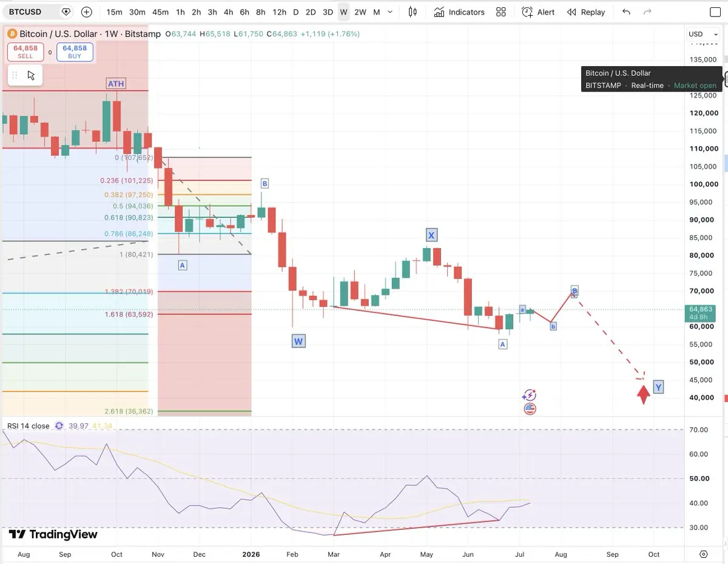
Task: Pick the D daily interval
Action: [x=295, y=12]
